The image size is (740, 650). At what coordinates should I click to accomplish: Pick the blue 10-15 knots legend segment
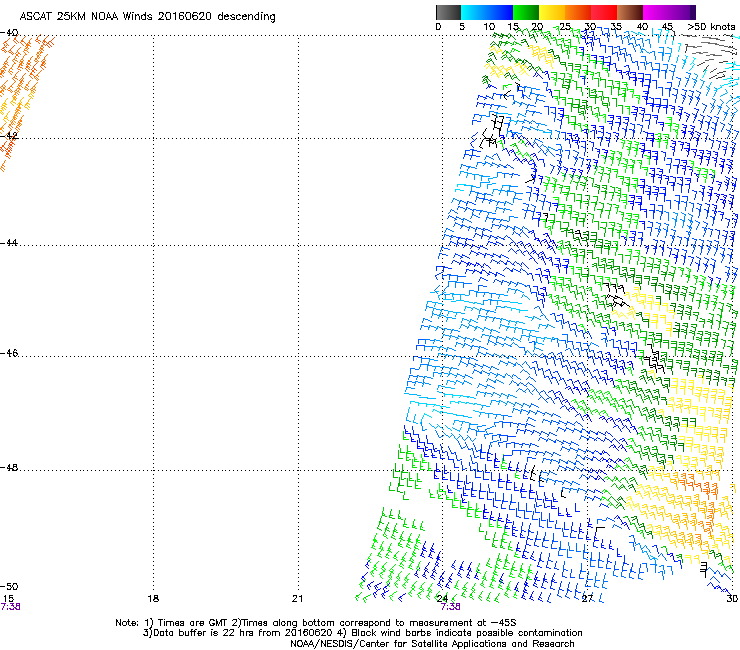pos(500,12)
